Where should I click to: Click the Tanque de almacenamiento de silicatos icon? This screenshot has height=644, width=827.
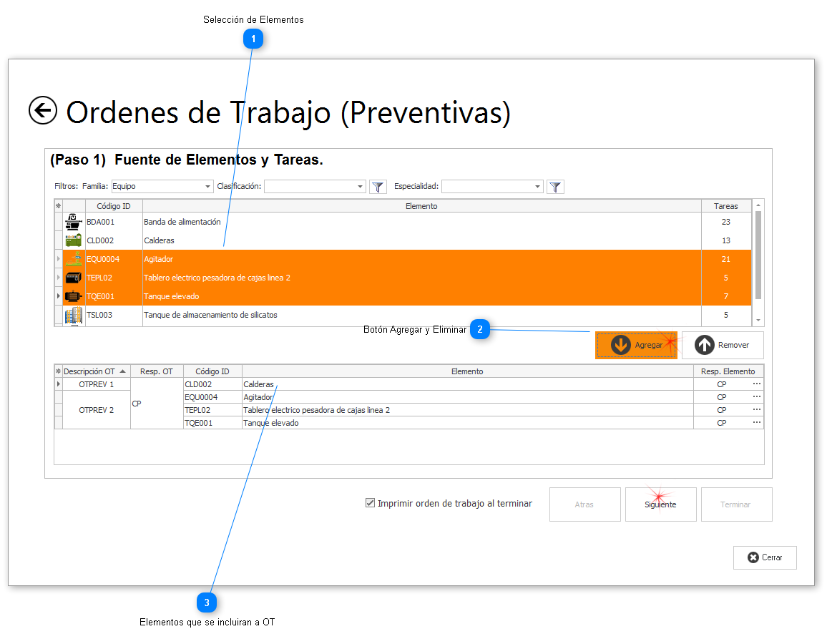[73, 315]
